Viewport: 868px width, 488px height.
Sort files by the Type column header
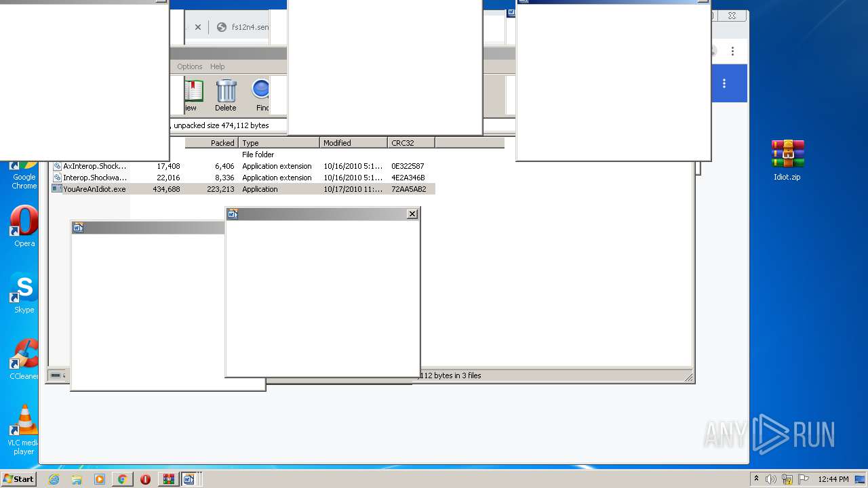279,143
